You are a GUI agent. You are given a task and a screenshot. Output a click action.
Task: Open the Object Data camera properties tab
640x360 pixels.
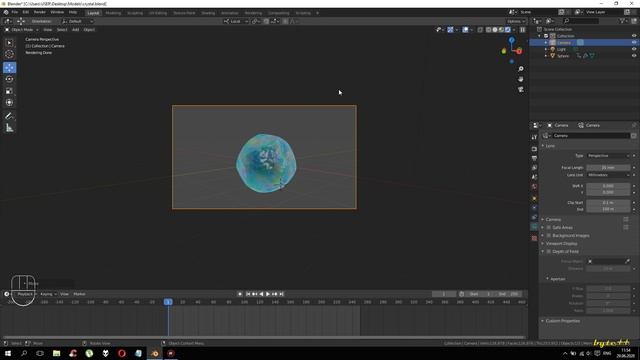pos(534,227)
